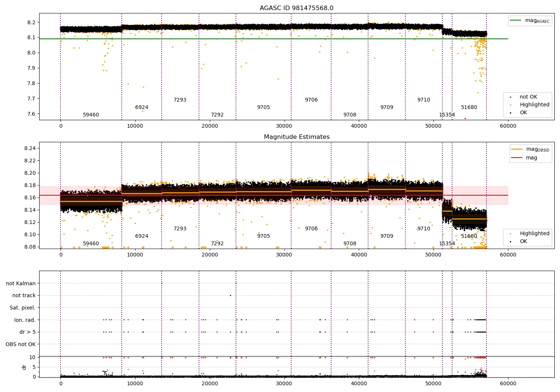Click the 'not track' row label
The width and height of the screenshot is (560, 392).
click(x=24, y=296)
